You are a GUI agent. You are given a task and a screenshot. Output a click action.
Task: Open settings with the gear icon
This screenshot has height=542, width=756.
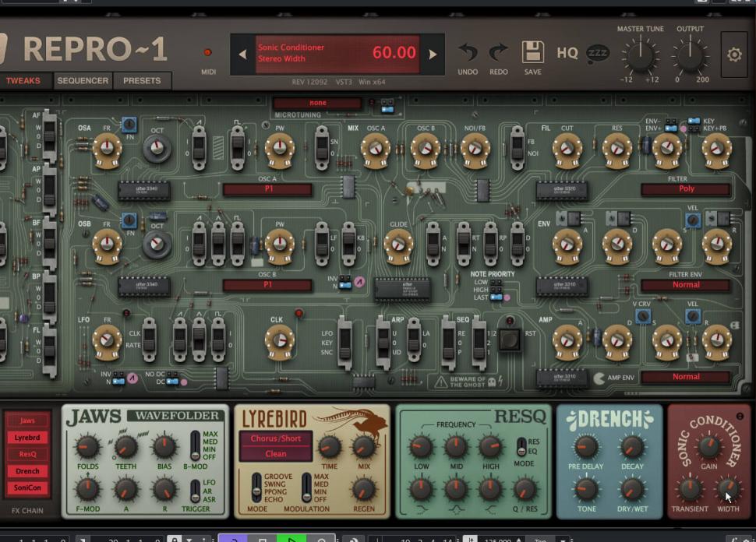pos(733,55)
